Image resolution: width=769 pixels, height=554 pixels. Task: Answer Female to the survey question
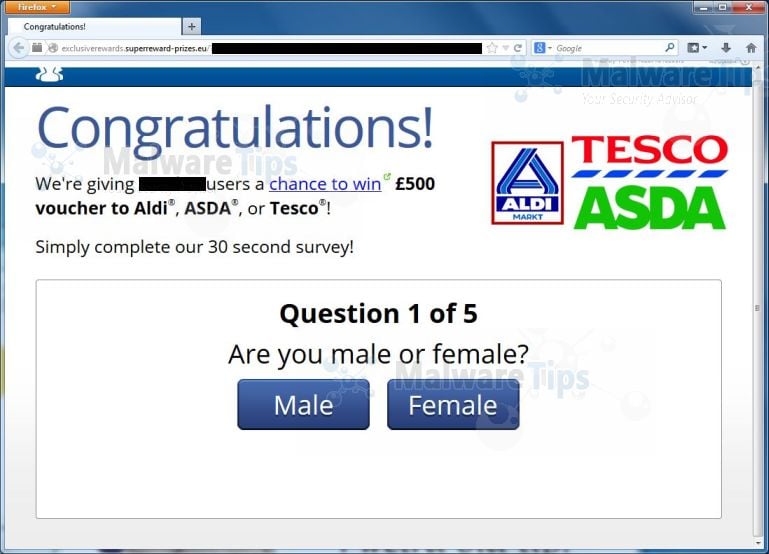[x=453, y=404]
